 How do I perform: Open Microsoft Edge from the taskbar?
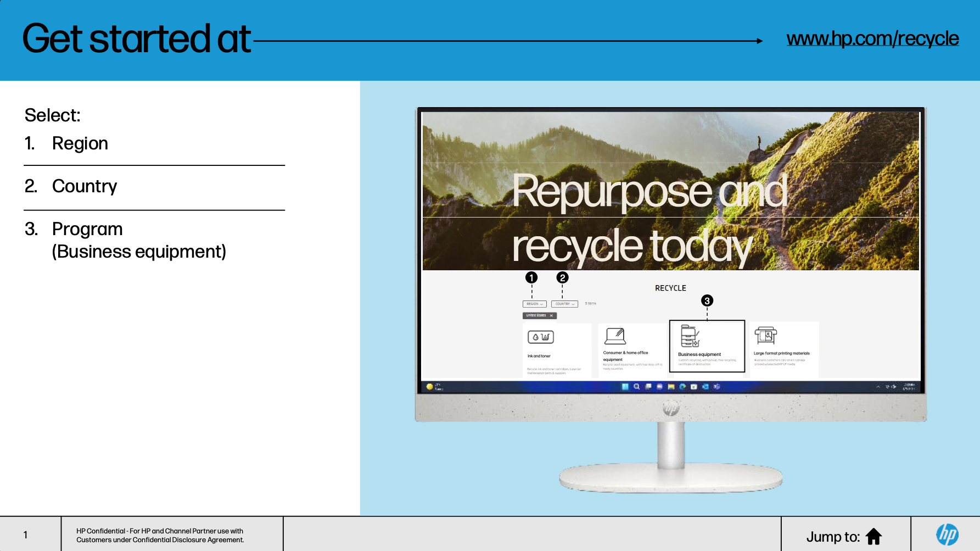(682, 387)
